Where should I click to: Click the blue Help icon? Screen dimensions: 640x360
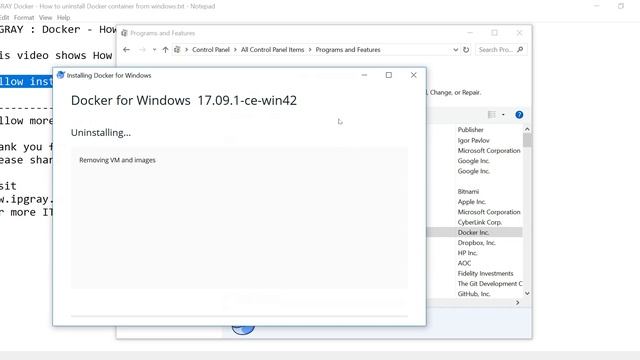[x=519, y=115]
